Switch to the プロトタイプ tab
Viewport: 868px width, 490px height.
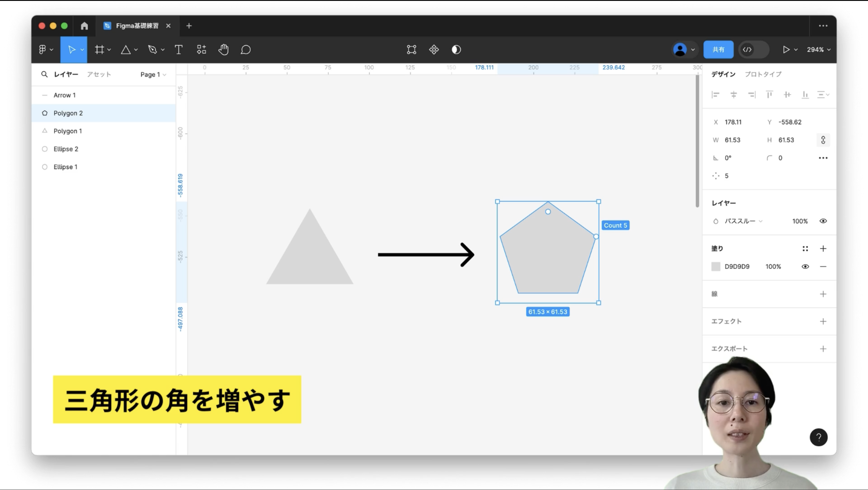[763, 74]
